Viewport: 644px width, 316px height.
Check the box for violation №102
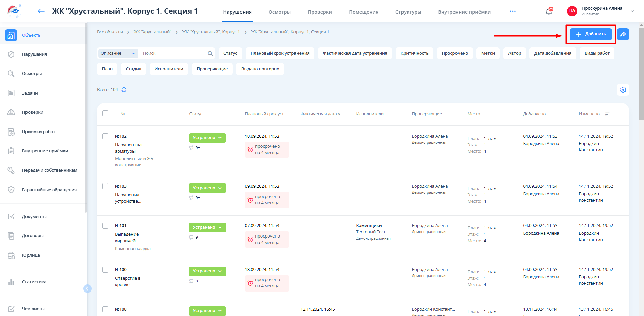pyautogui.click(x=105, y=136)
